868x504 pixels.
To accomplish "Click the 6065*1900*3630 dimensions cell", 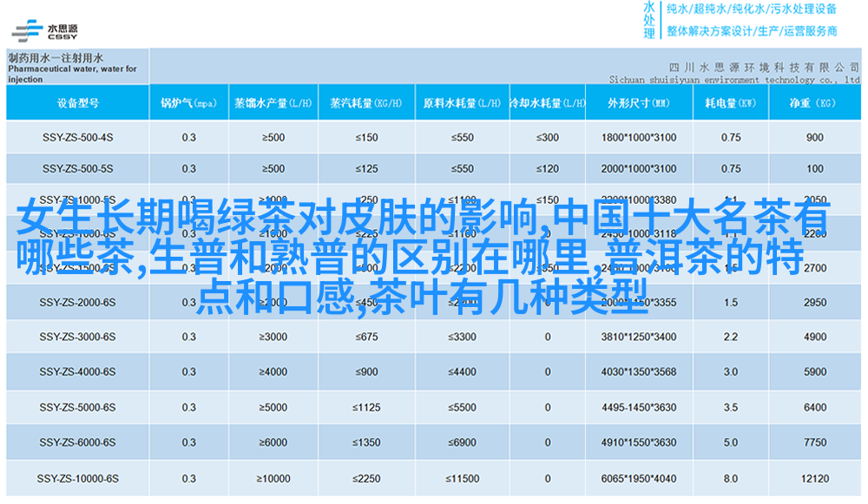I will pos(638,478).
